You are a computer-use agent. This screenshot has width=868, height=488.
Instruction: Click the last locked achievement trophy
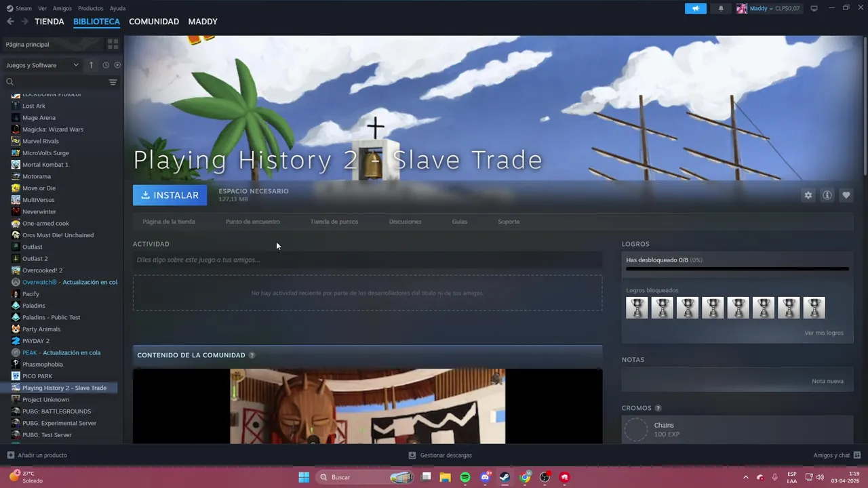pyautogui.click(x=814, y=308)
